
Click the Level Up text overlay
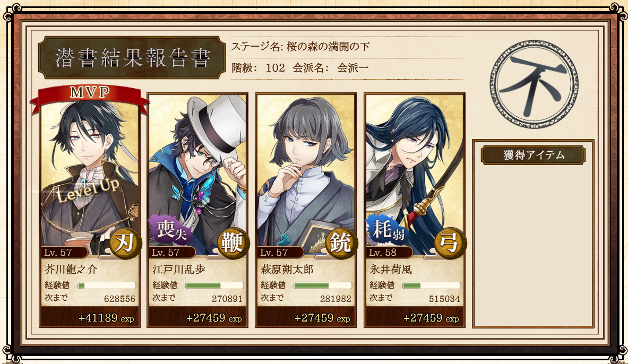click(x=88, y=190)
